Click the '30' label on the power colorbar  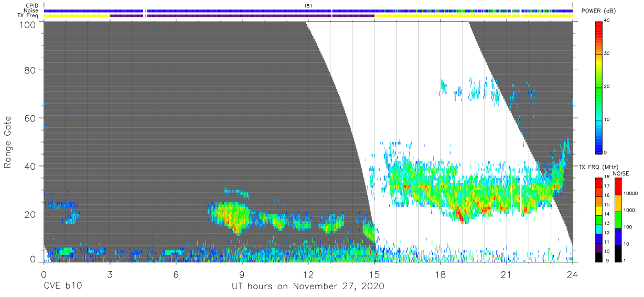coord(607,54)
